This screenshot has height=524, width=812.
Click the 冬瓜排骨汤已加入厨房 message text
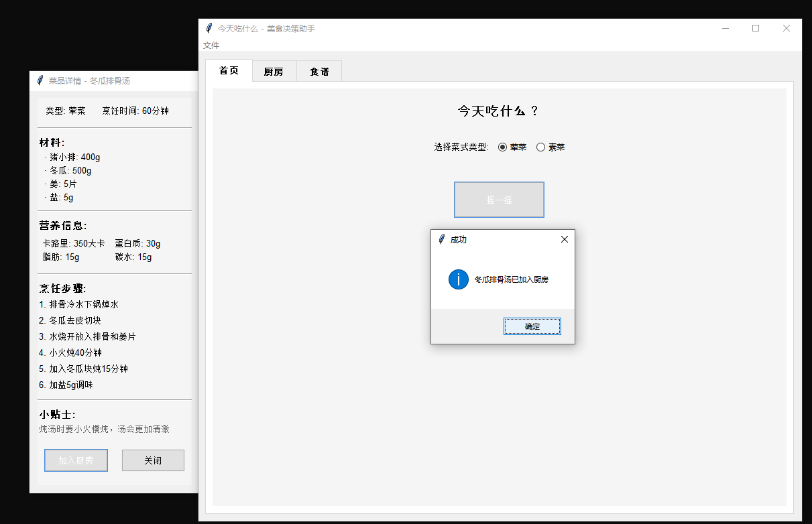[x=512, y=279]
